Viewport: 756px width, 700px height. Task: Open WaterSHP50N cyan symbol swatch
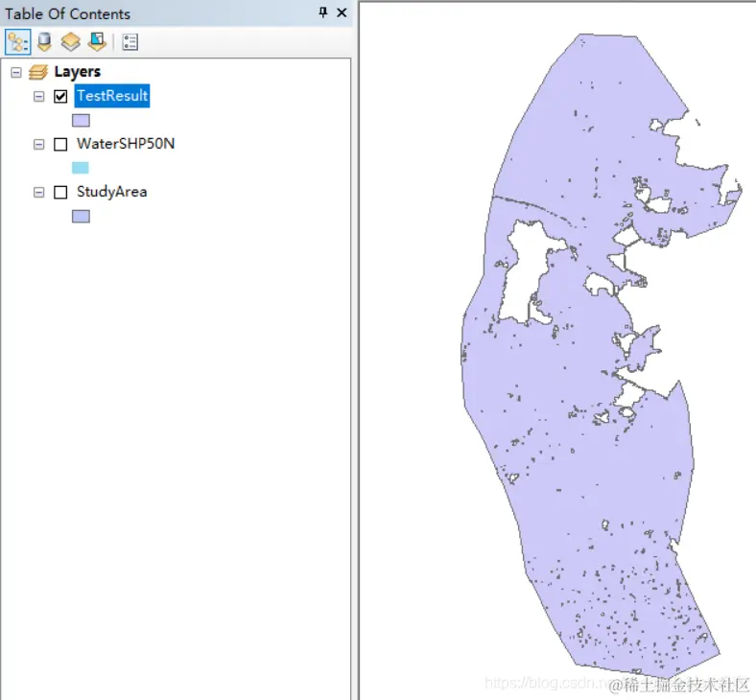(x=80, y=168)
